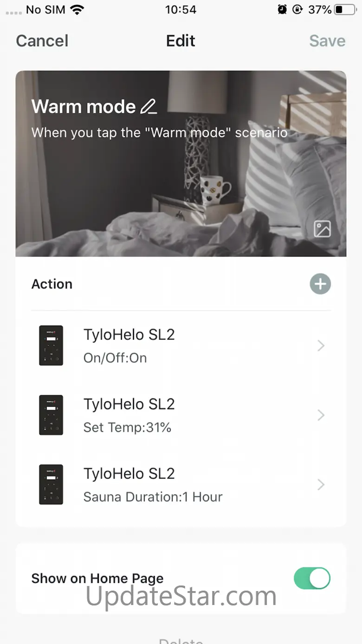Tap the pencil icon beside Warm mode
This screenshot has height=644, width=362.
[x=149, y=107]
